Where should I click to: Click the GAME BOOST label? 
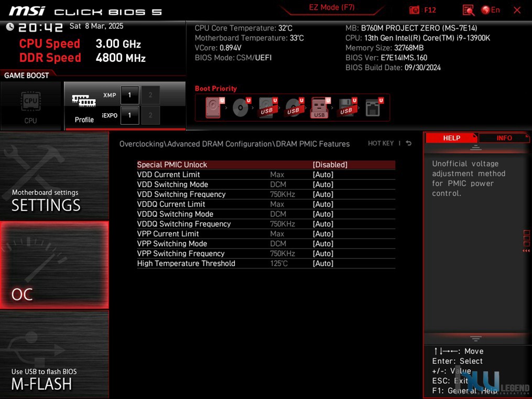coord(26,76)
